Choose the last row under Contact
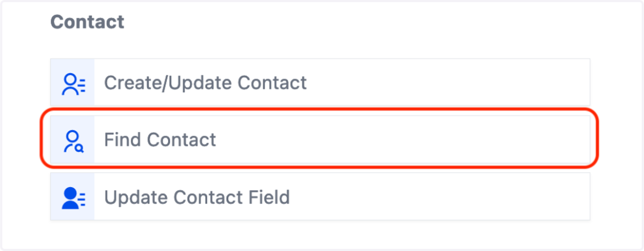 (x=320, y=197)
